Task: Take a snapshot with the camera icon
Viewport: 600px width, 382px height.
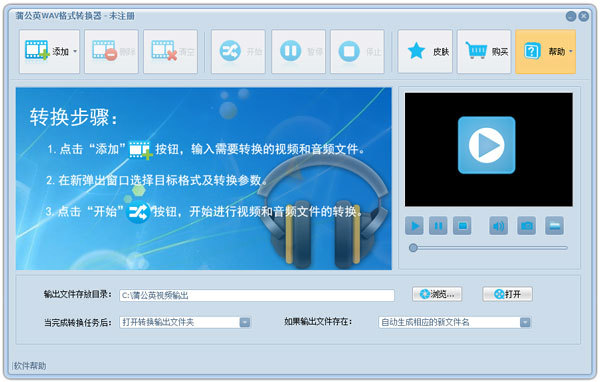Action: click(527, 226)
